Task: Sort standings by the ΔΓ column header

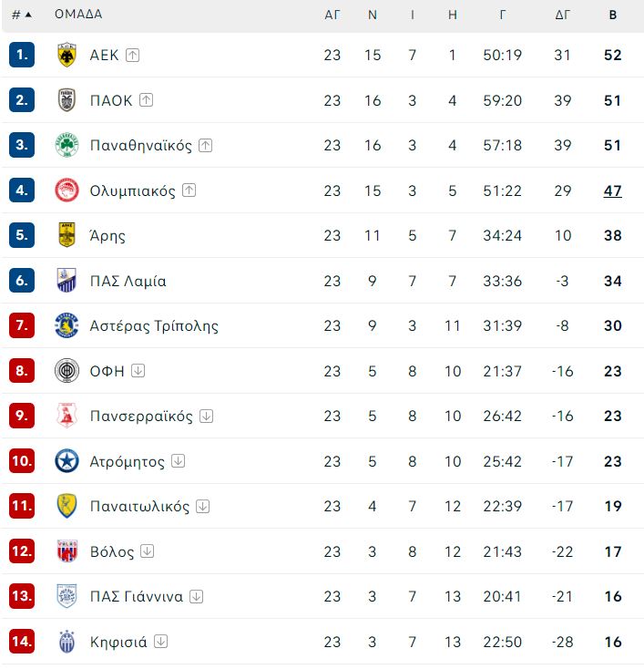Action: (562, 15)
